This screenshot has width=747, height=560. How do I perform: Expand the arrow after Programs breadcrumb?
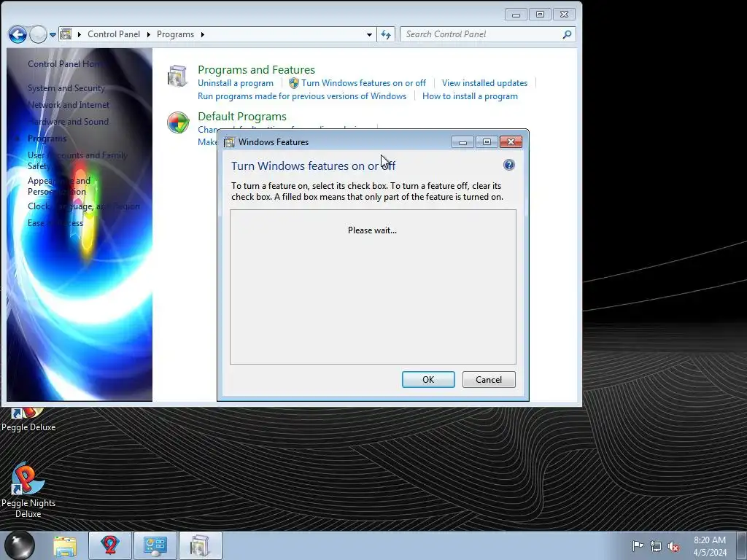203,34
